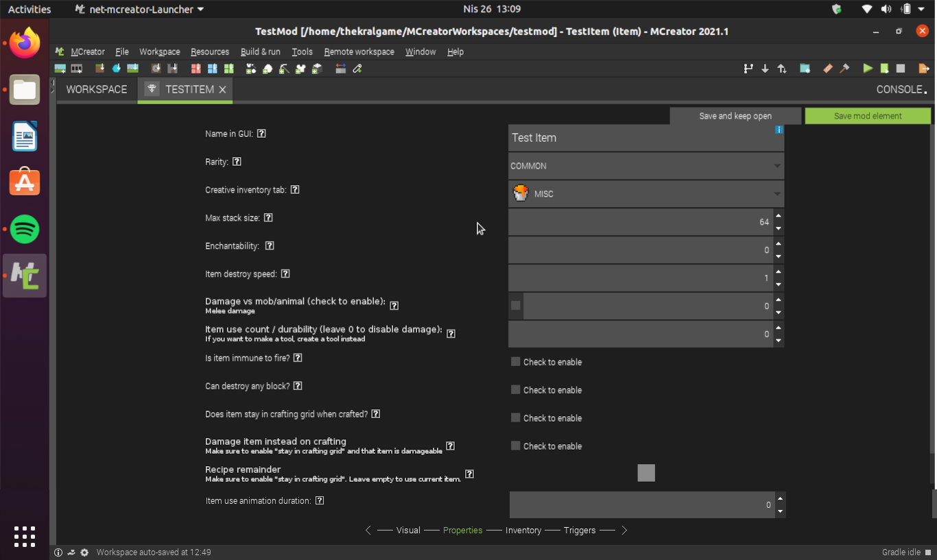The height and width of the screenshot is (560, 937).
Task: Click the create animated texture filmstrip icon
Action: 76,69
